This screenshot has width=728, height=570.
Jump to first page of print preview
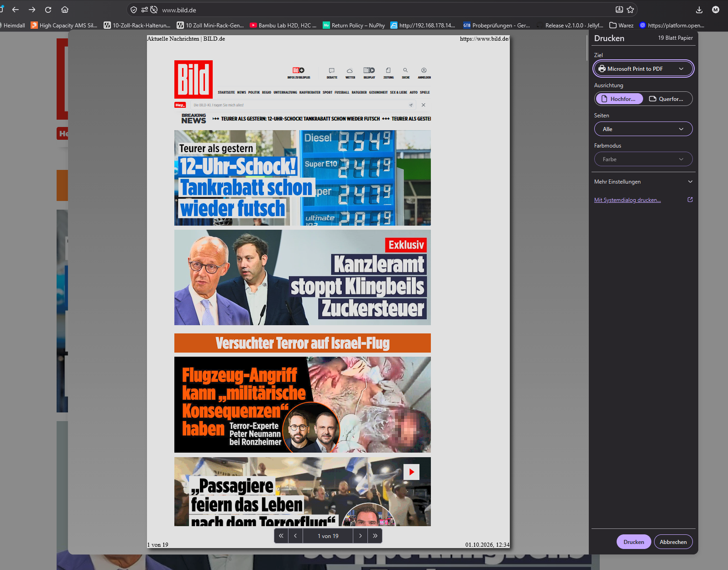(x=281, y=536)
